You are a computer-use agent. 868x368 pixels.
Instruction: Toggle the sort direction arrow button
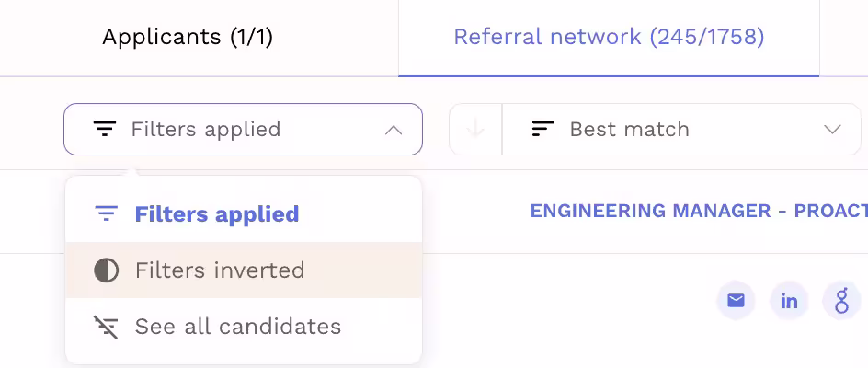click(x=475, y=129)
